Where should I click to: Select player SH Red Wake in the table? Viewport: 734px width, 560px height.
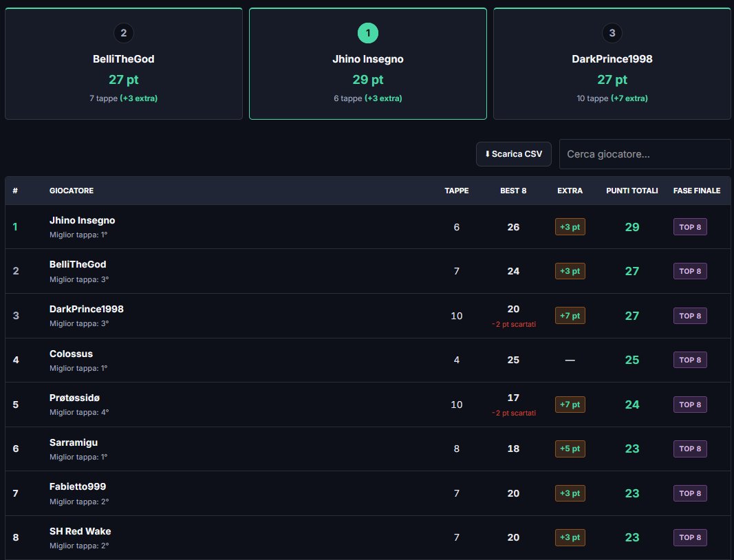(80, 531)
